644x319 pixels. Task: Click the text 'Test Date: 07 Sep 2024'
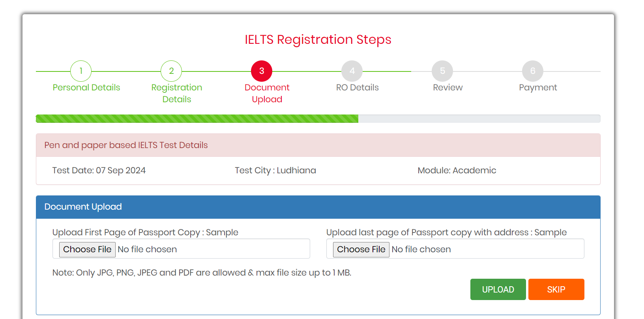pos(99,171)
